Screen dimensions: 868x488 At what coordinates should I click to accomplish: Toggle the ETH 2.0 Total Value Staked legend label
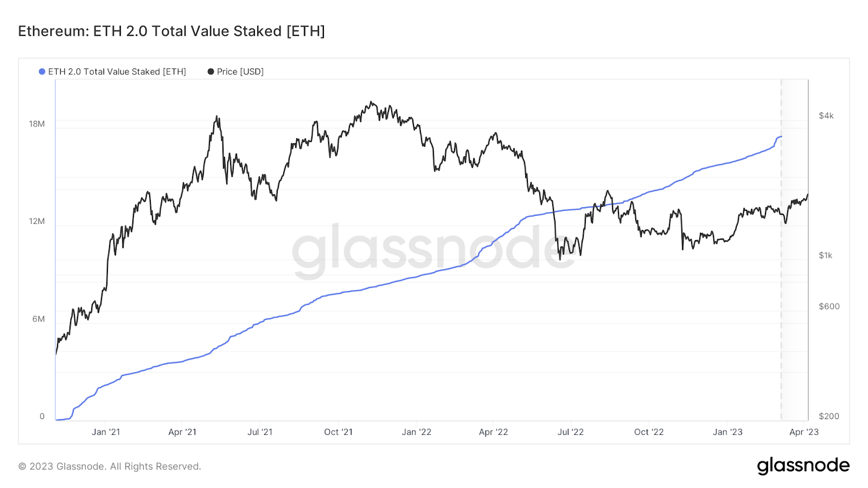coord(117,72)
